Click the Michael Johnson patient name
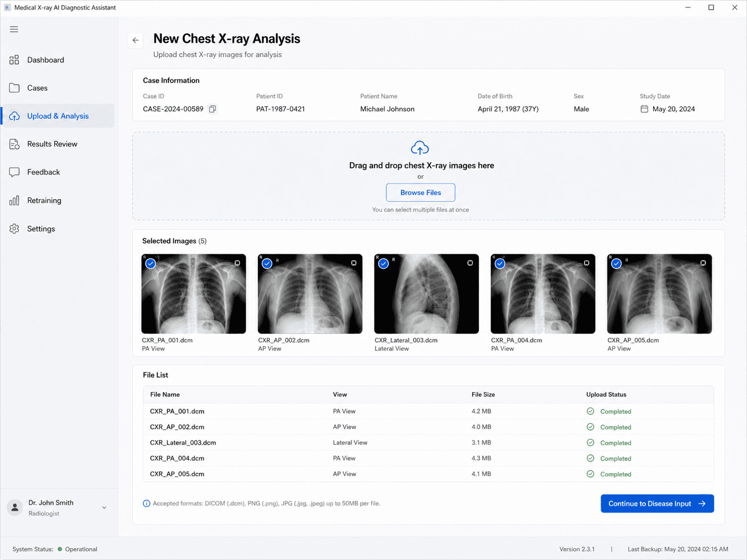 click(387, 109)
